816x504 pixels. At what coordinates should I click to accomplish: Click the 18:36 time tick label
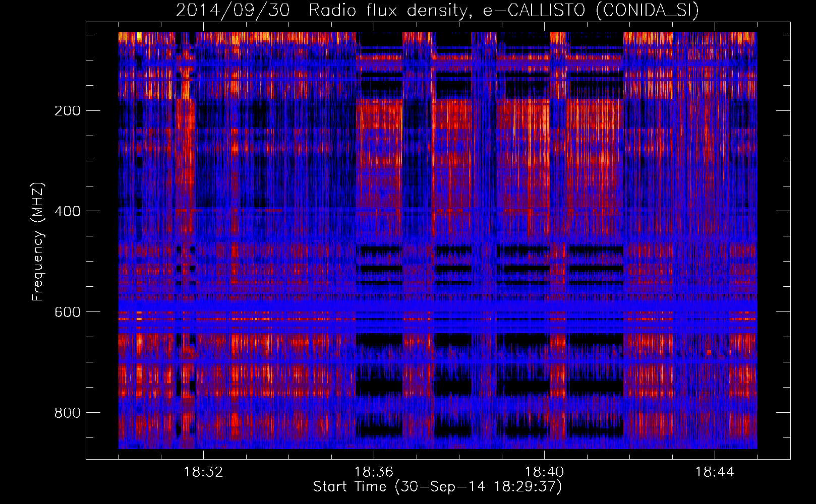coord(374,472)
